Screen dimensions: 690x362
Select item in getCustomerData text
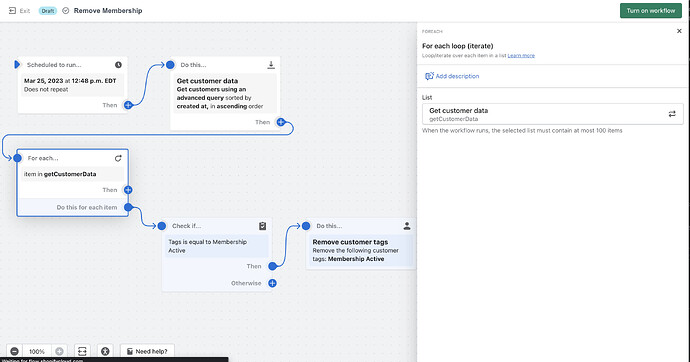click(60, 174)
